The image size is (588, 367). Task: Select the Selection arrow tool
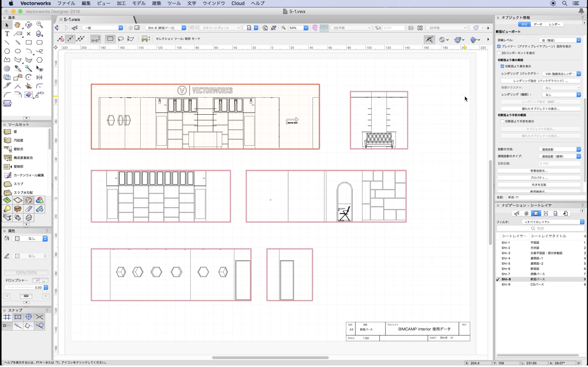tap(7, 25)
